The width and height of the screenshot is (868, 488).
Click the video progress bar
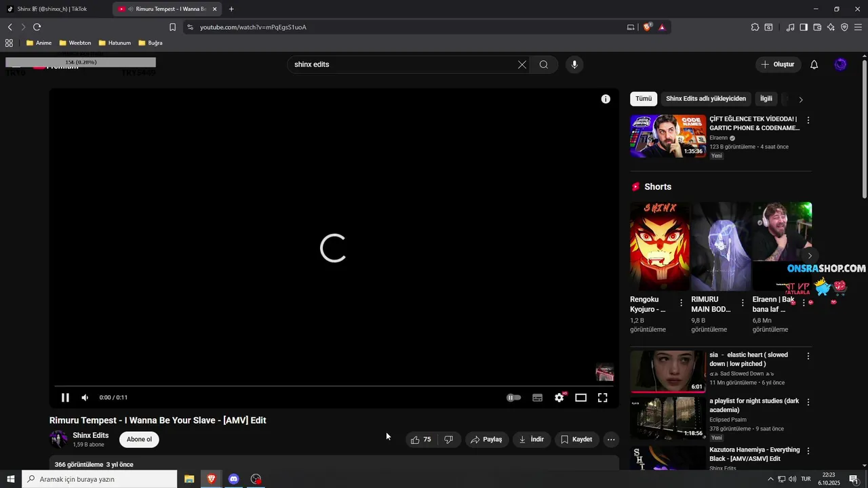334,386
